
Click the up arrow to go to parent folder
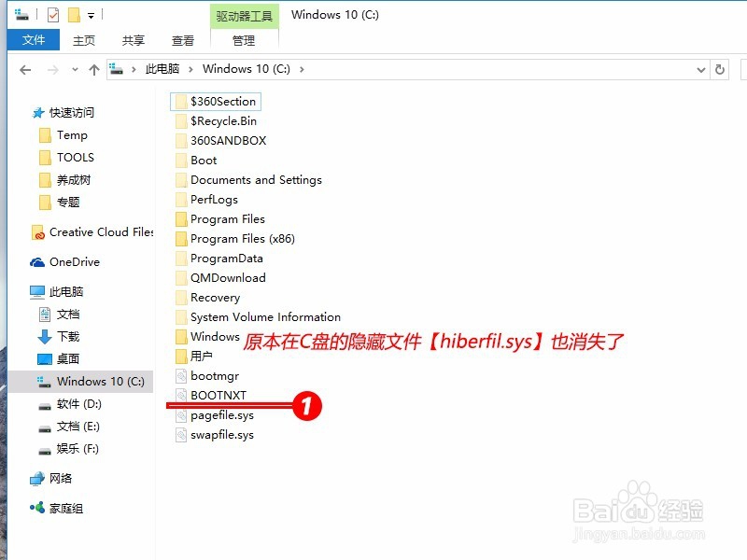(x=94, y=68)
